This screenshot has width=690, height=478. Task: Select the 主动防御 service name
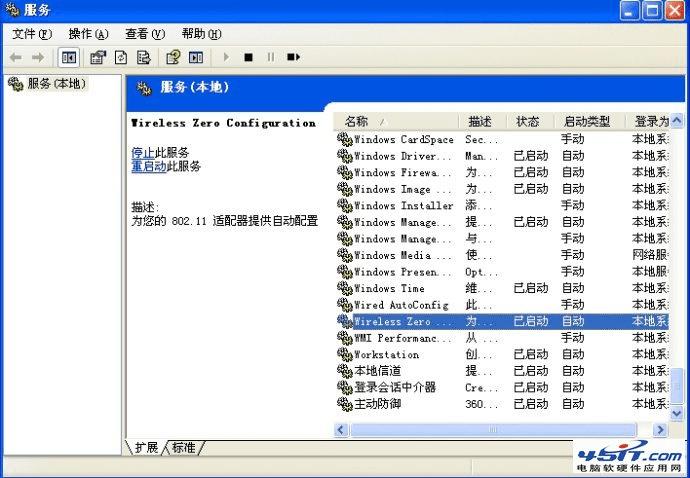pos(378,404)
